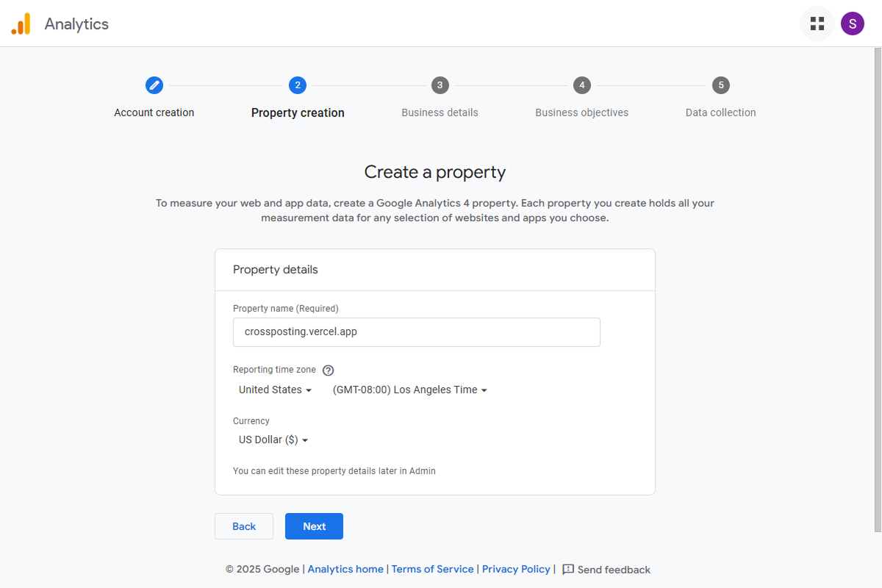Select the Data collection step label
The image size is (882, 588).
(720, 112)
